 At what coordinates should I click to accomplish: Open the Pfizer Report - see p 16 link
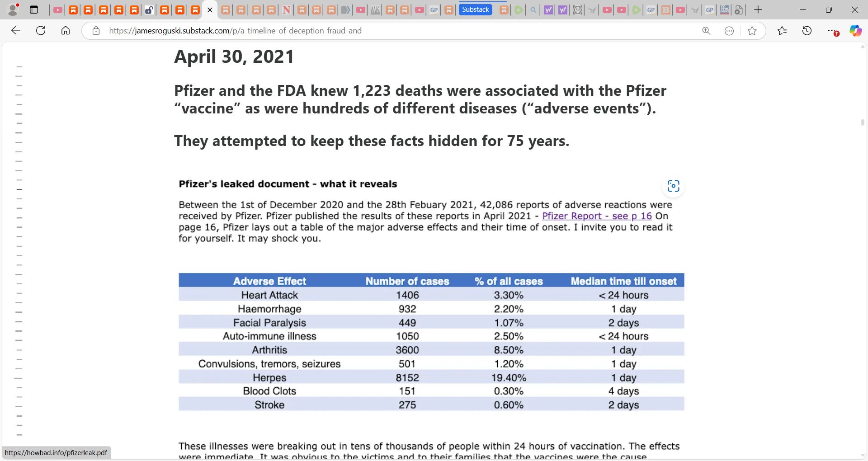pos(597,216)
